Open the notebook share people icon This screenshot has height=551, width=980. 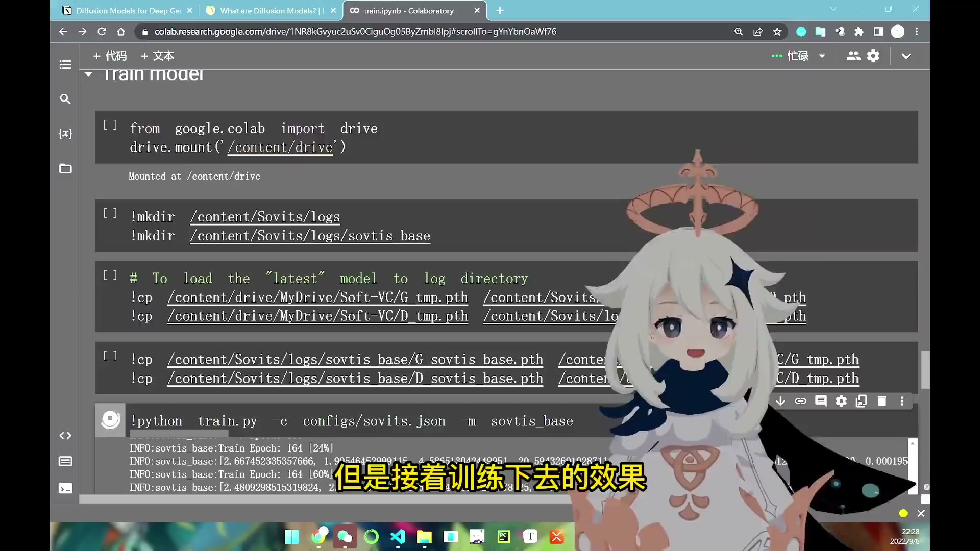853,56
